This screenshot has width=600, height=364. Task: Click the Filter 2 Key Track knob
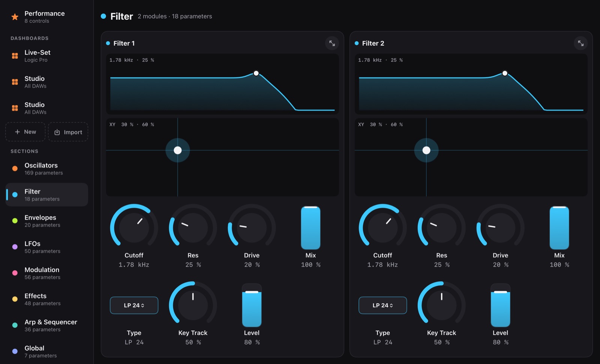pos(441,305)
